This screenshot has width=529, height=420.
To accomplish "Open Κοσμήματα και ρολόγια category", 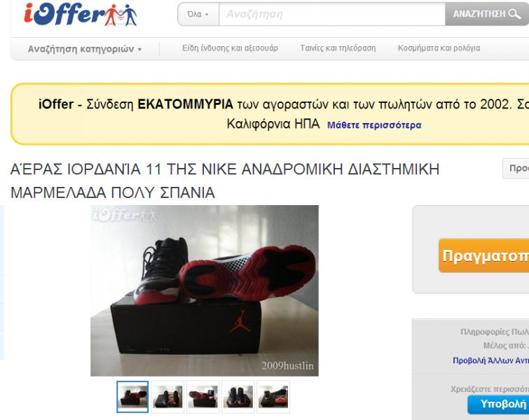I will [x=439, y=48].
